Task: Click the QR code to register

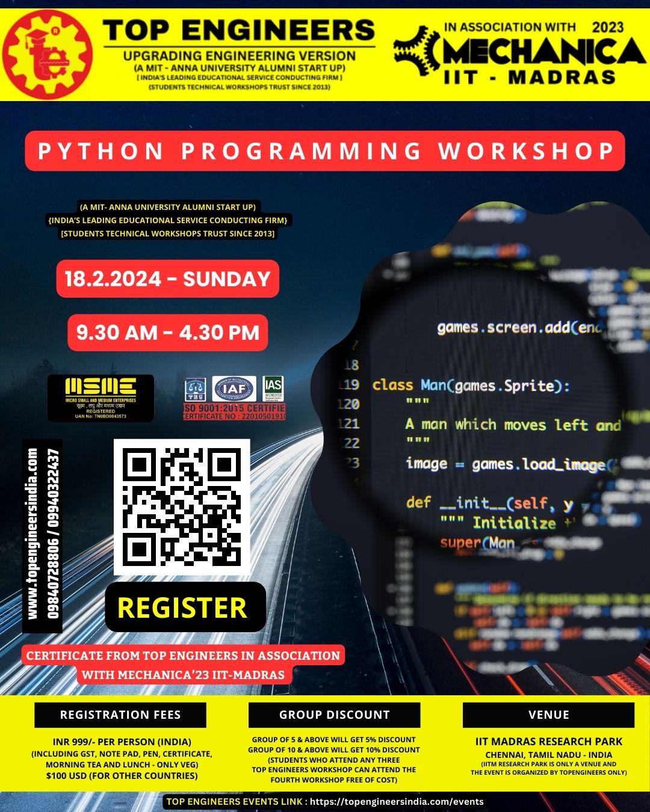Action: [182, 506]
